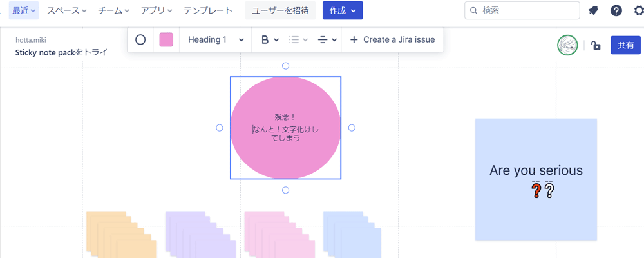644x258 pixels.
Task: Click the red question mark emoji
Action: [536, 190]
